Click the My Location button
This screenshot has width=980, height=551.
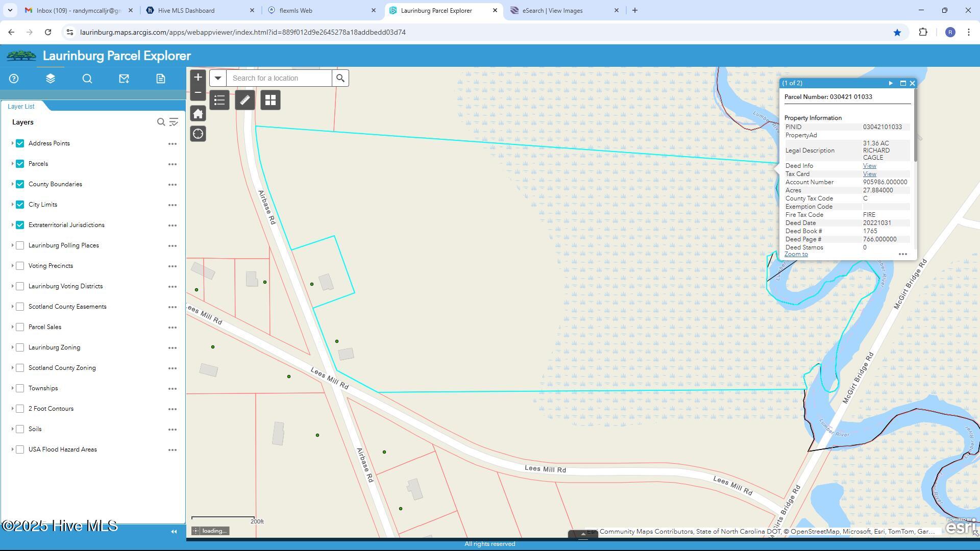point(198,134)
